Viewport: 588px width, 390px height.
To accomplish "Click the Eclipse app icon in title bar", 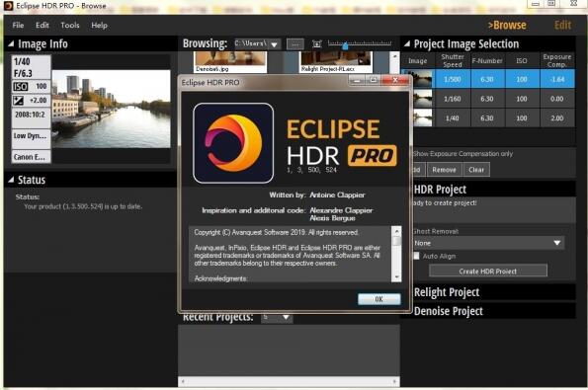I will tap(8, 6).
